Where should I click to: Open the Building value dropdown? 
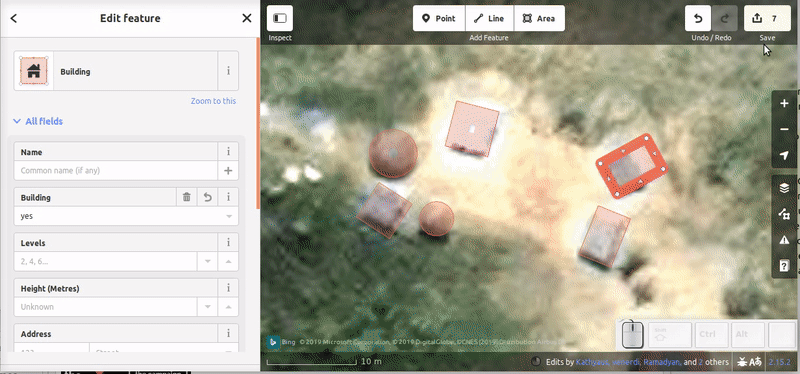[229, 216]
